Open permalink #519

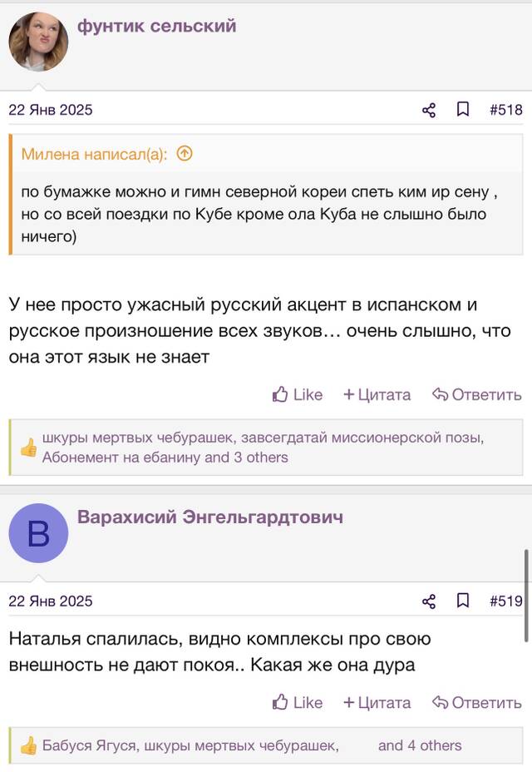pos(506,601)
